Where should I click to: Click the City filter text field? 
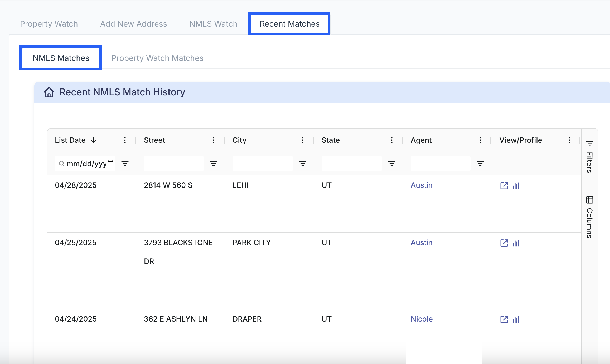pos(263,164)
